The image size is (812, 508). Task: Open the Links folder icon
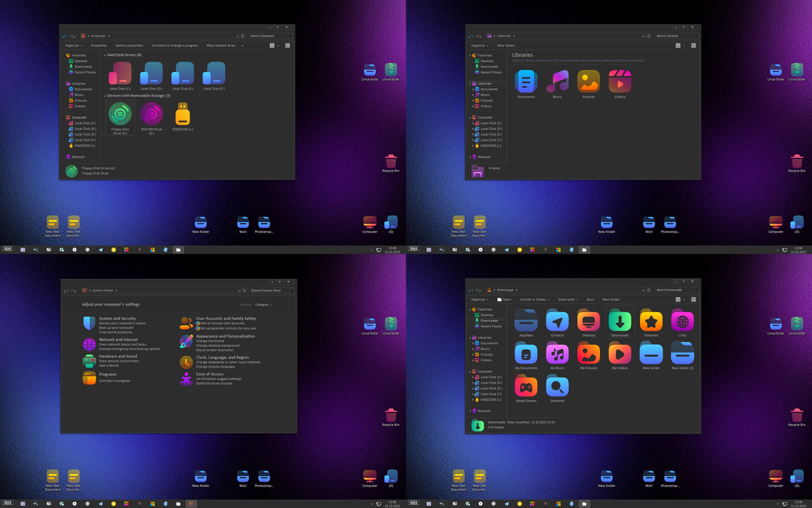[683, 320]
